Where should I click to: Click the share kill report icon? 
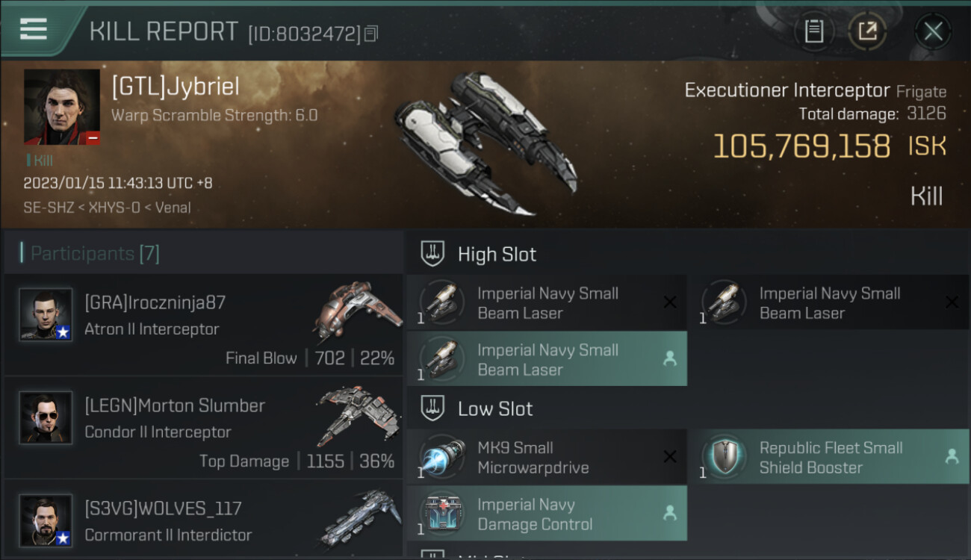tap(866, 31)
